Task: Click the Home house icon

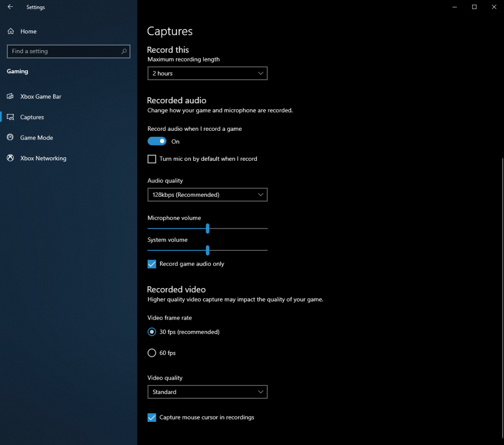Action: pyautogui.click(x=10, y=31)
